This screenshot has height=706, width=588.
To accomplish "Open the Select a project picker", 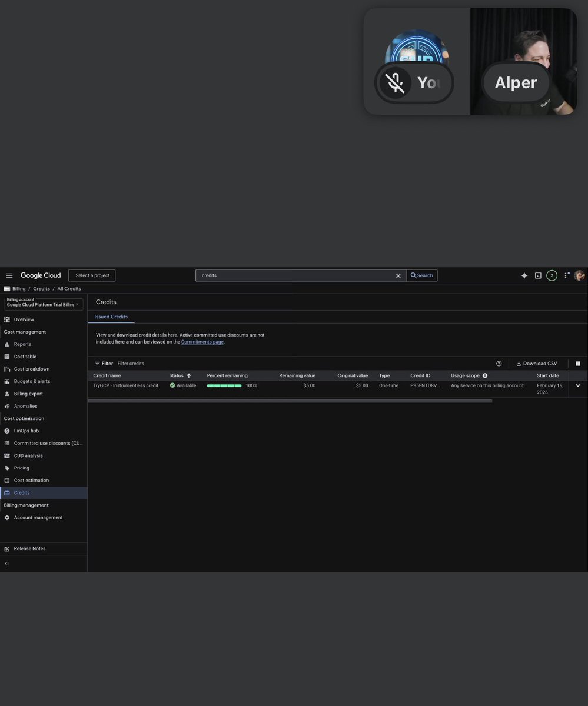I will [x=92, y=275].
